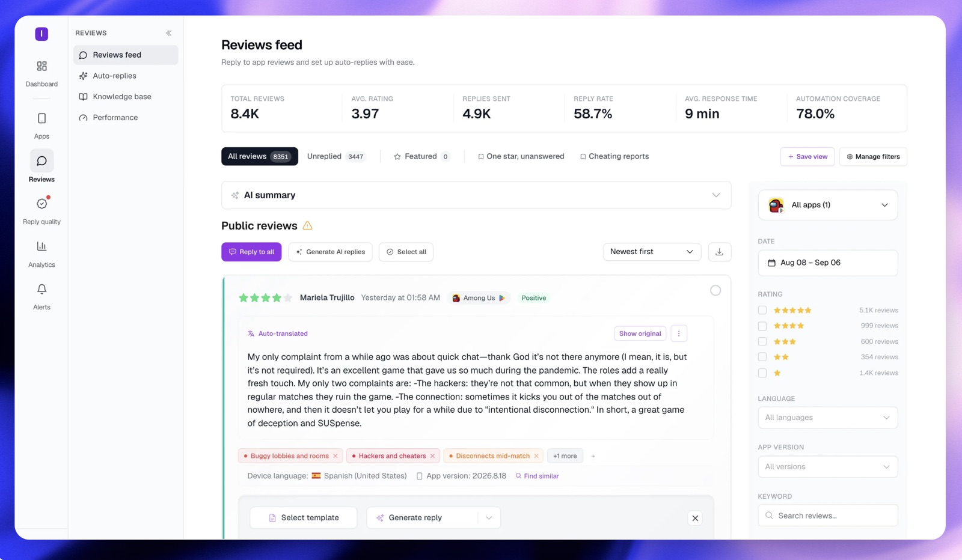Click the Reply to all button
This screenshot has width=962, height=560.
pos(251,252)
